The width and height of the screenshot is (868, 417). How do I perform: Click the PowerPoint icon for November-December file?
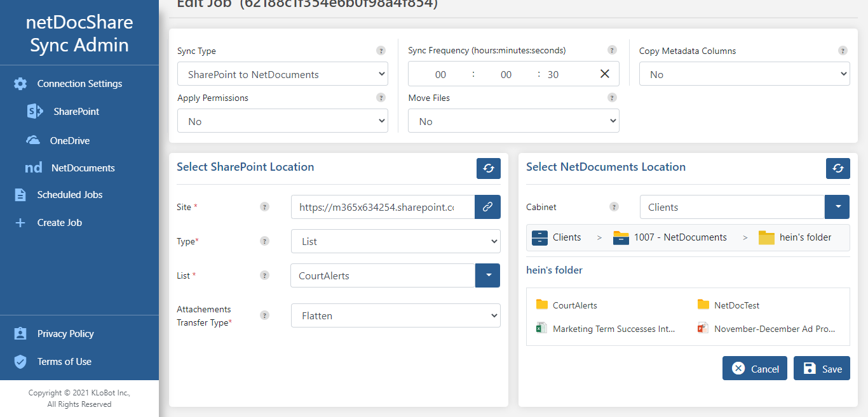point(703,328)
